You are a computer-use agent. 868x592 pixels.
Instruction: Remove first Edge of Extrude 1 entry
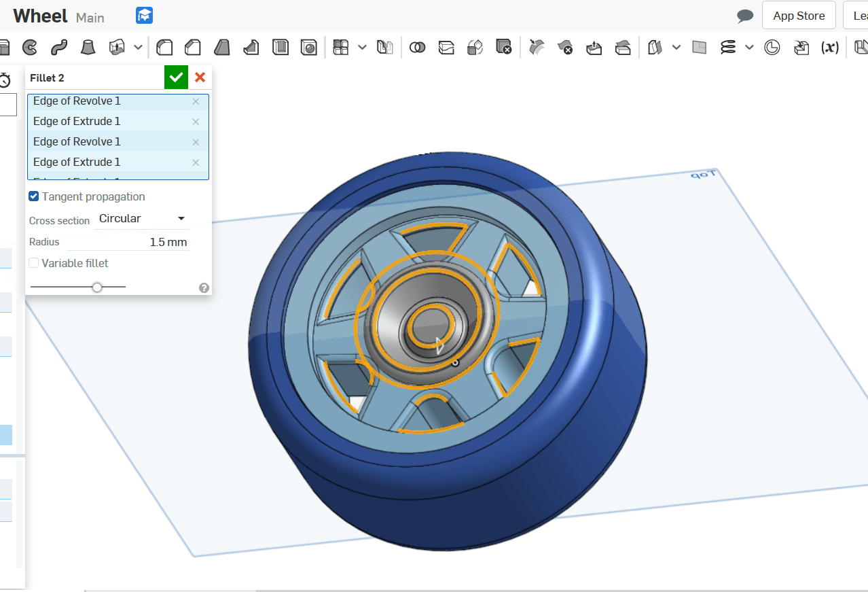pyautogui.click(x=196, y=122)
